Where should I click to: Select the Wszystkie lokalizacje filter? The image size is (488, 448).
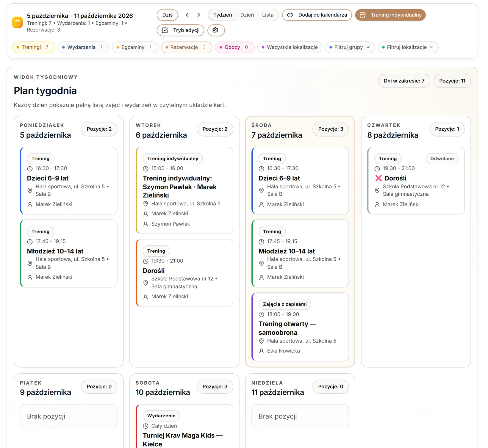point(290,47)
